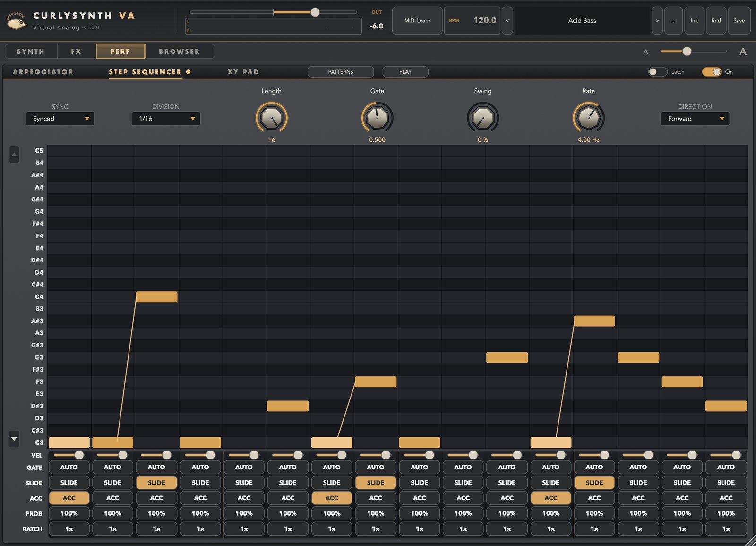The height and width of the screenshot is (546, 756).
Task: Open RATCH 1x selector on last step
Action: (x=726, y=529)
